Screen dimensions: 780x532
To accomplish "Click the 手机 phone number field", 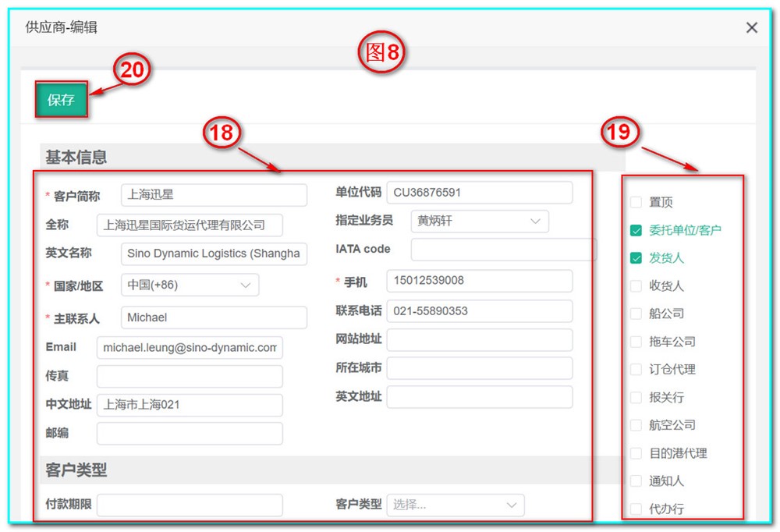I will [x=479, y=281].
